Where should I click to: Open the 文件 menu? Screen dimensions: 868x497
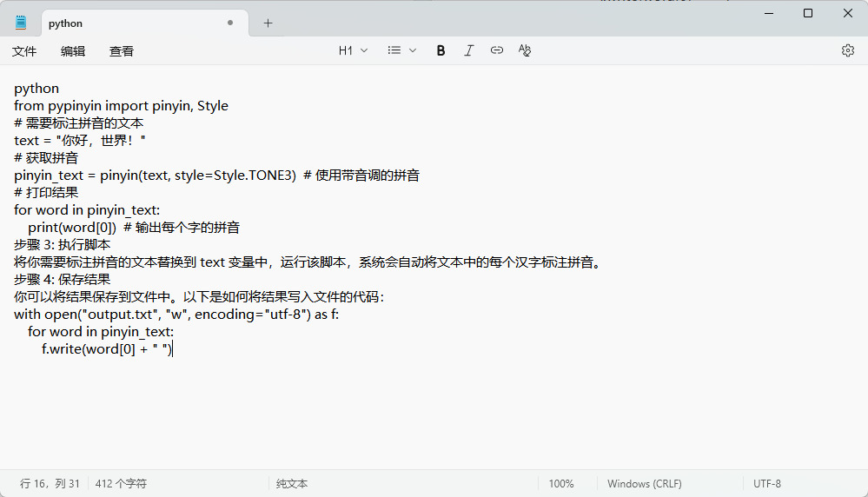[x=24, y=51]
